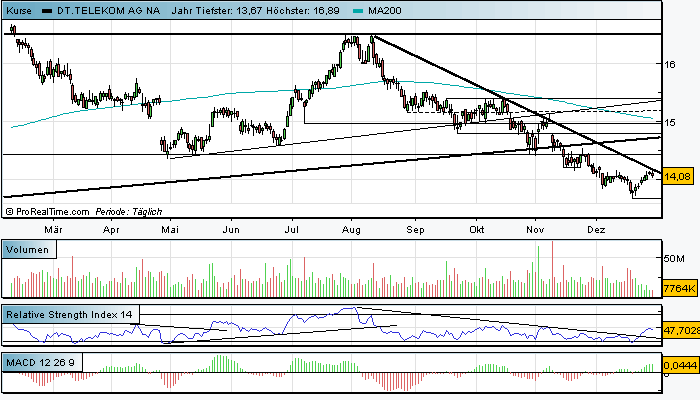Select the Nov month on time axis

[535, 230]
